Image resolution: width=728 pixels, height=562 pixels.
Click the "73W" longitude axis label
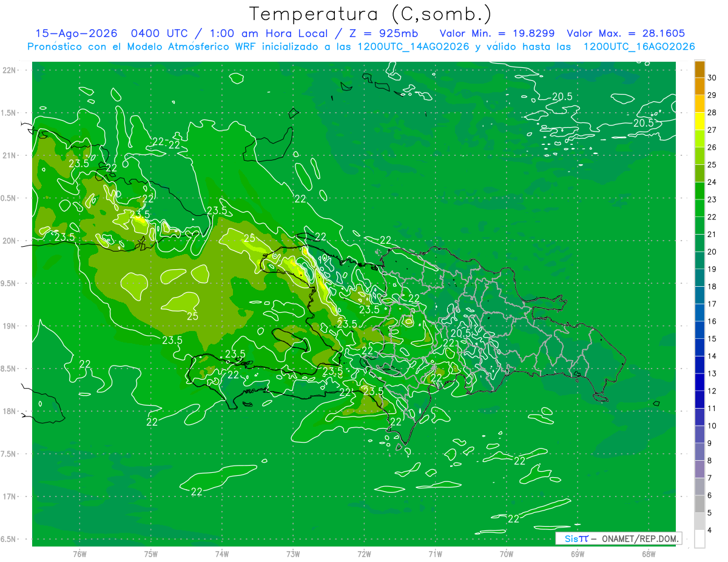(293, 554)
